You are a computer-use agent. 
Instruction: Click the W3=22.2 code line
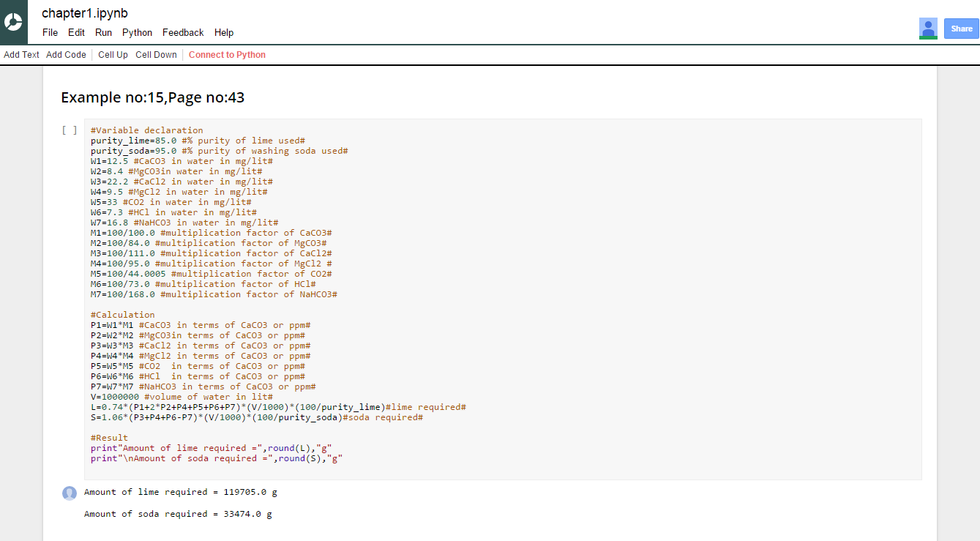point(182,182)
